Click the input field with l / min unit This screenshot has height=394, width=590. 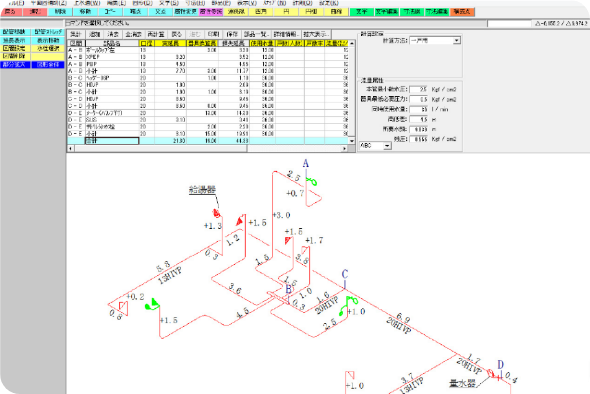point(418,110)
